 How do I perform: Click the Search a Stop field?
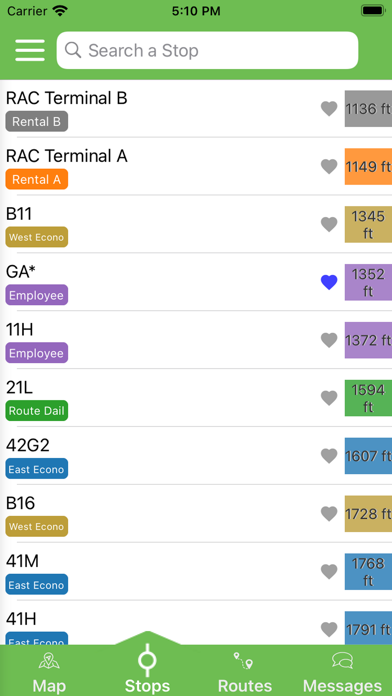click(207, 50)
